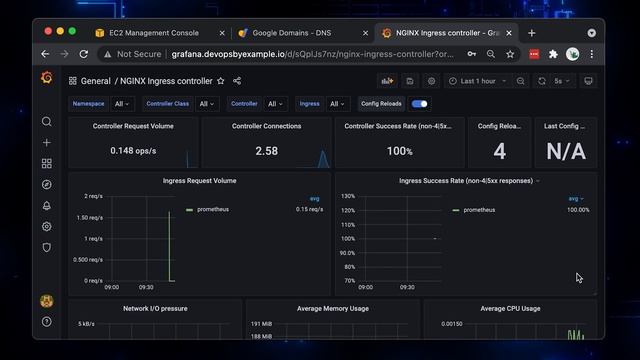The height and width of the screenshot is (360, 640).
Task: Select the NGINX Ingress controller tab
Action: click(447, 33)
